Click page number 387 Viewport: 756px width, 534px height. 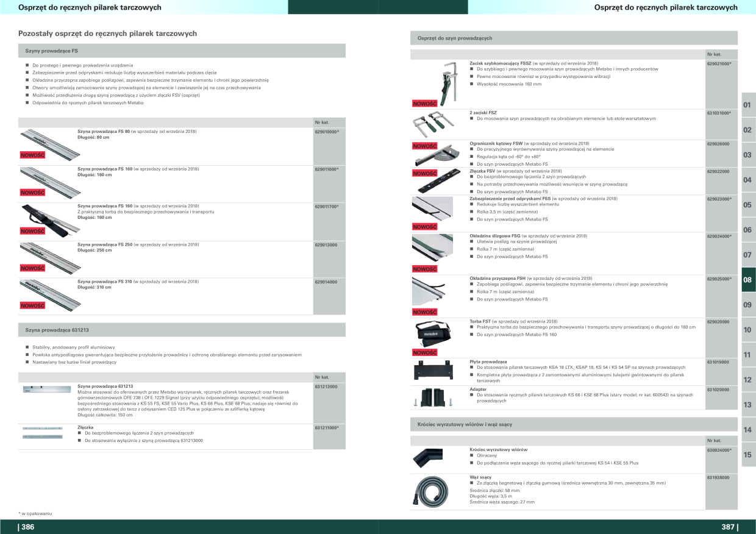point(729,527)
